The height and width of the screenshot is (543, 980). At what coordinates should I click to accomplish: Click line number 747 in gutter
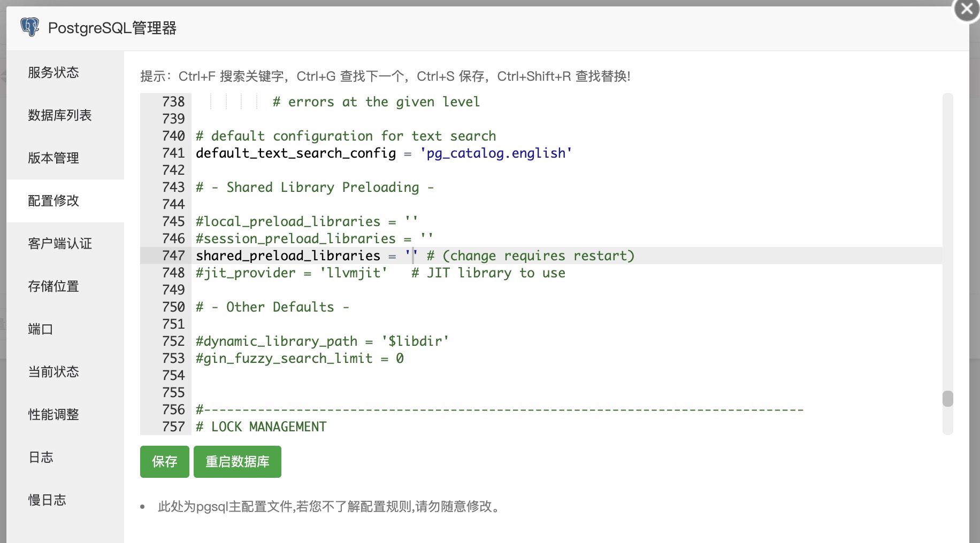point(173,255)
